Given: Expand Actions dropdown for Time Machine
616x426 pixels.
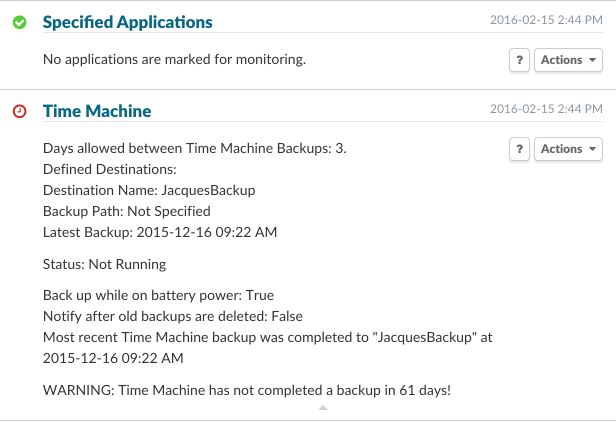Looking at the screenshot, I should (568, 149).
